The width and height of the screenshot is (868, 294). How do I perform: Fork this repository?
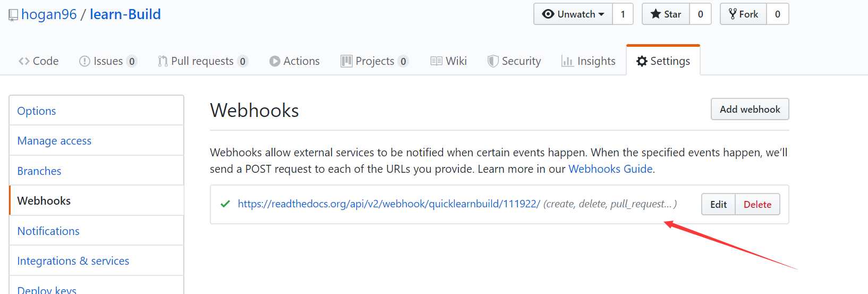click(743, 14)
